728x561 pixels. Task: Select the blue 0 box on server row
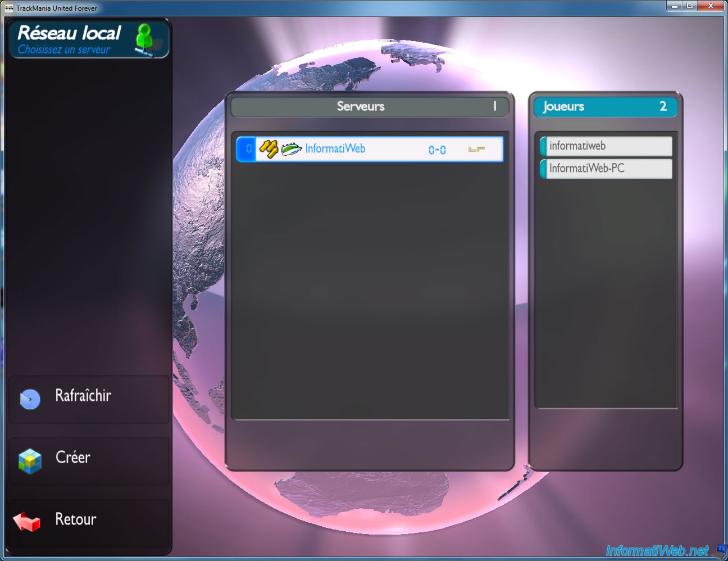[247, 149]
